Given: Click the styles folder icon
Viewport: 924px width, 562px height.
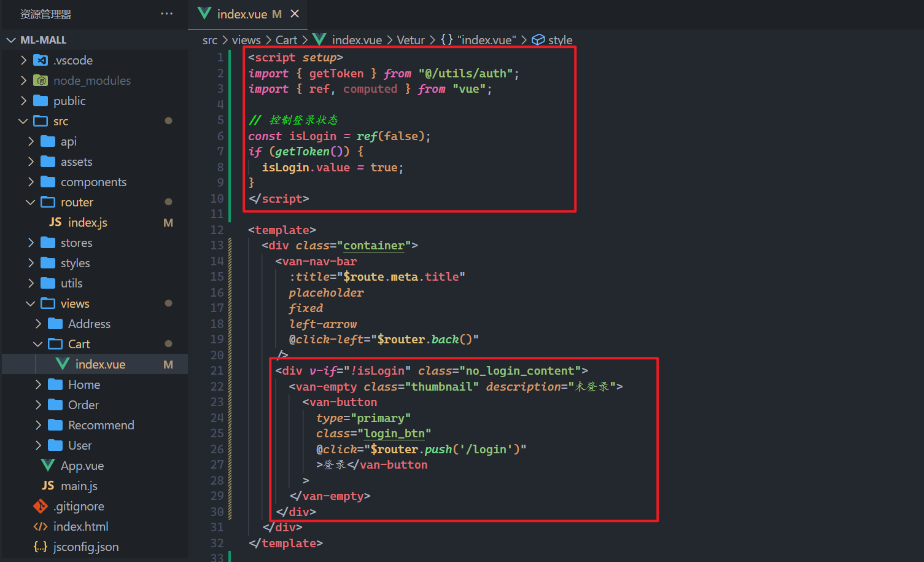Looking at the screenshot, I should 48,263.
